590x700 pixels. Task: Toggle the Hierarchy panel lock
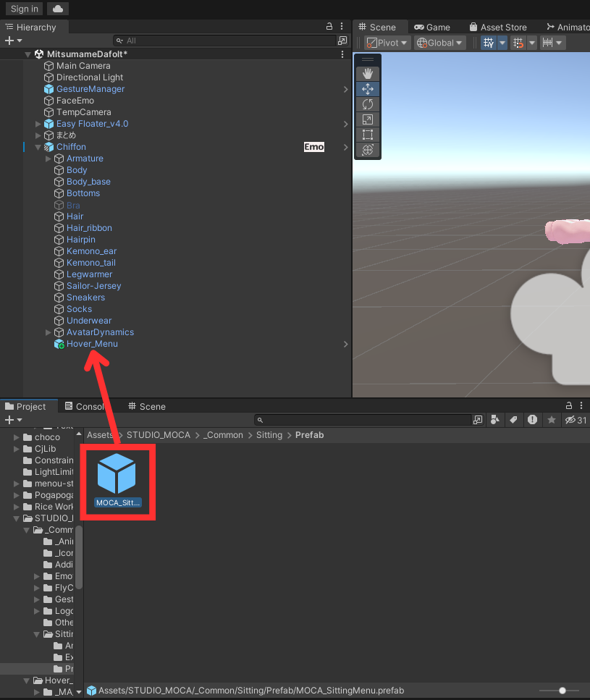[329, 27]
